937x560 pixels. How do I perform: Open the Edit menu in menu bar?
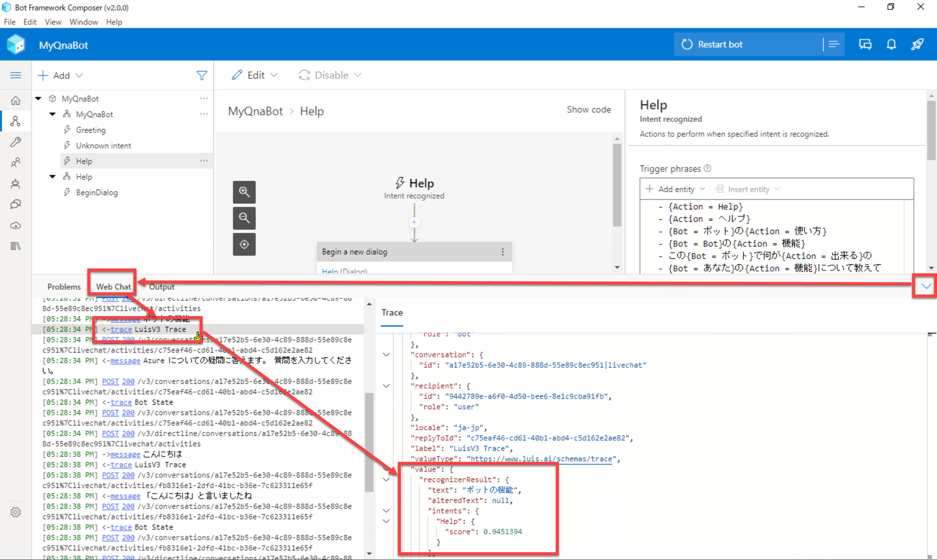(x=30, y=22)
